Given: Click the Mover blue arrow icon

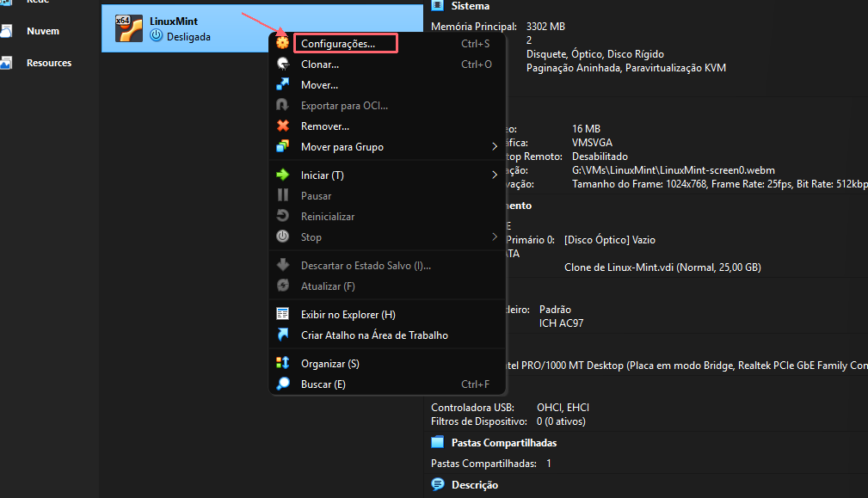Looking at the screenshot, I should pyautogui.click(x=283, y=84).
